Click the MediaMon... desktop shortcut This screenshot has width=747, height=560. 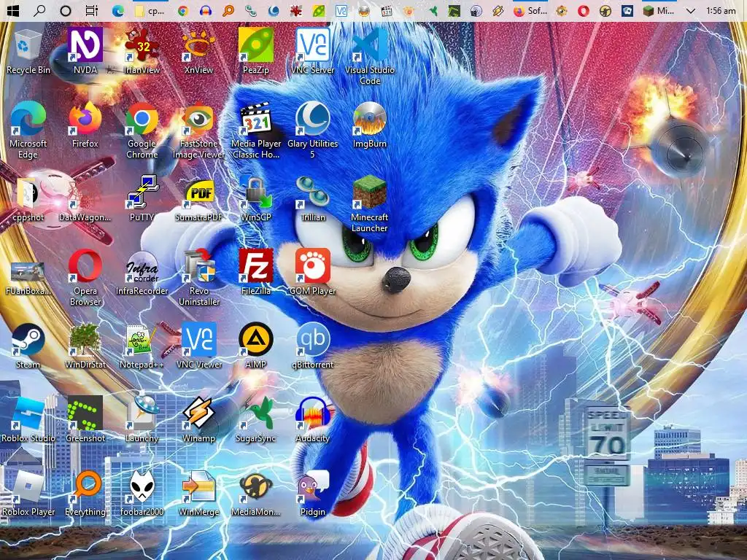point(256,494)
